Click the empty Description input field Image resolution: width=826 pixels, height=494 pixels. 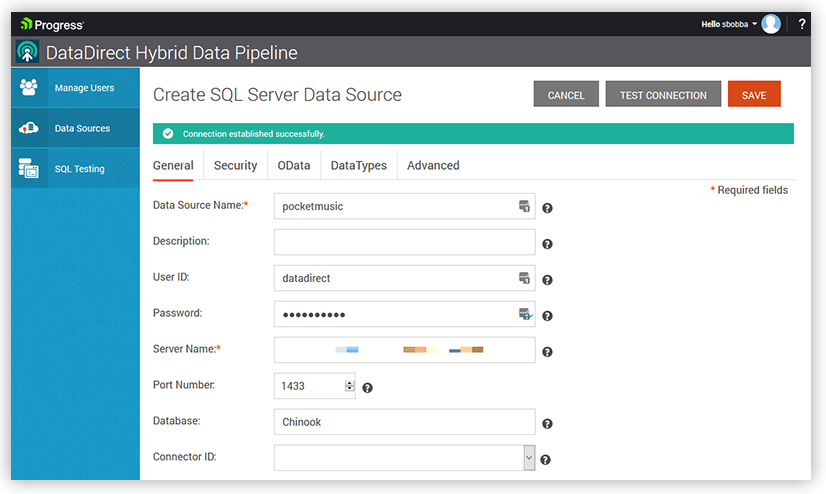tap(405, 242)
